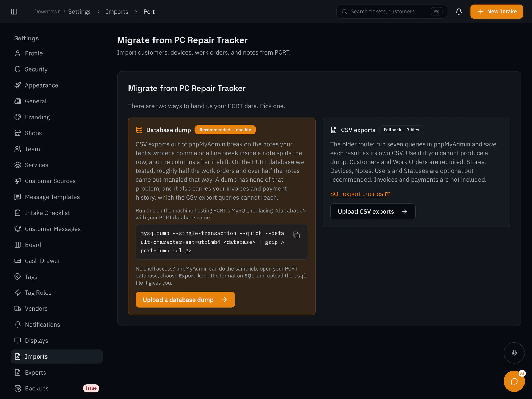Click the Board columns icon
532x399 pixels.
18,245
